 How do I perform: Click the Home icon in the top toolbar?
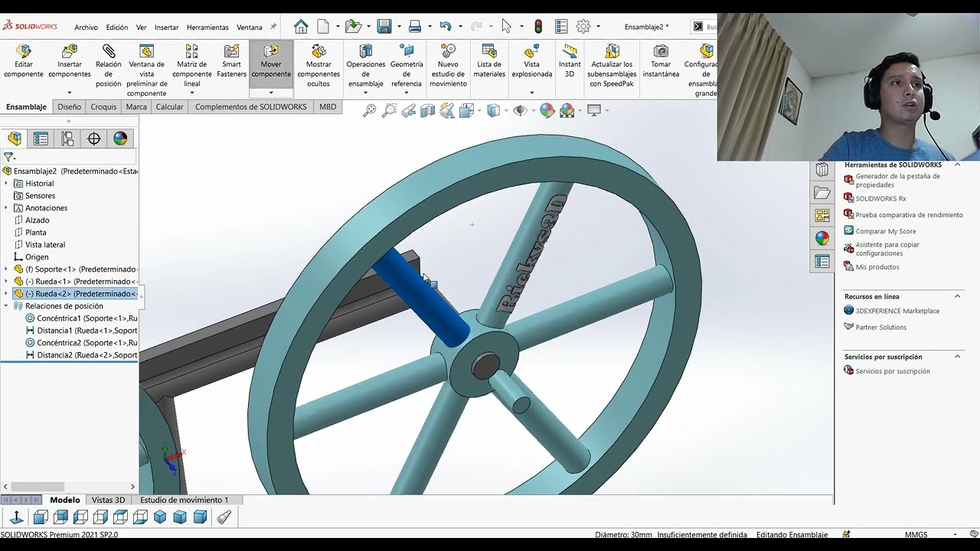(x=301, y=27)
